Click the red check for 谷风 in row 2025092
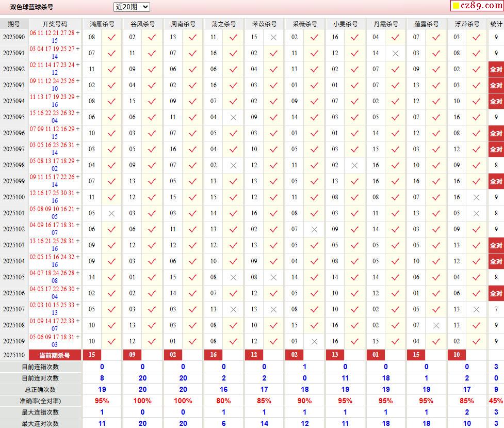504x428 pixels. [x=152, y=69]
